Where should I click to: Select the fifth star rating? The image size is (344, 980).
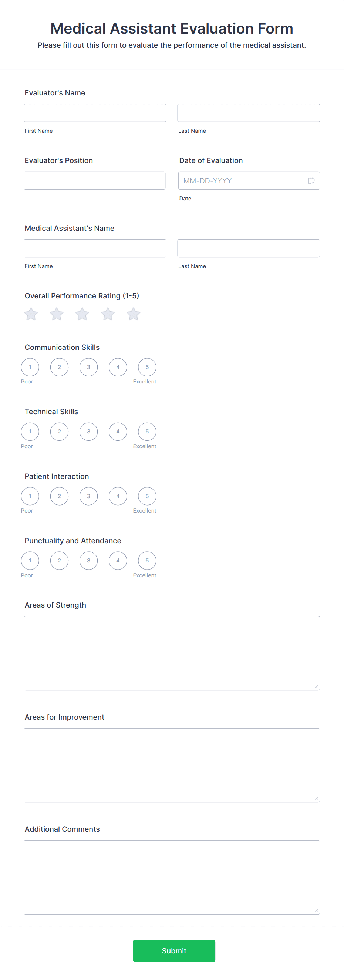(x=134, y=314)
